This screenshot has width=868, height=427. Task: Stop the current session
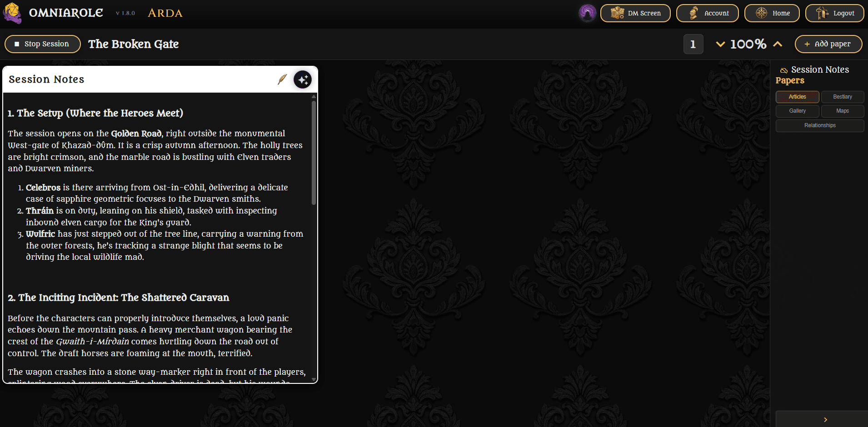click(43, 44)
